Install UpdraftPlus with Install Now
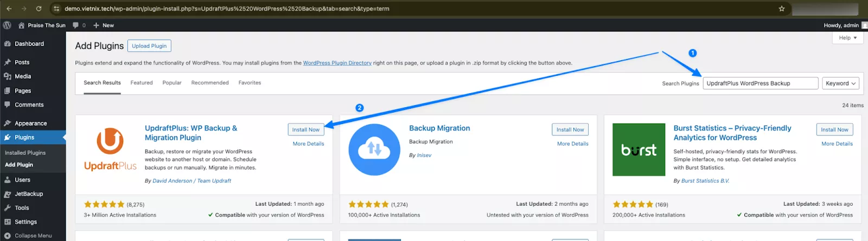868x241 pixels. pyautogui.click(x=306, y=129)
